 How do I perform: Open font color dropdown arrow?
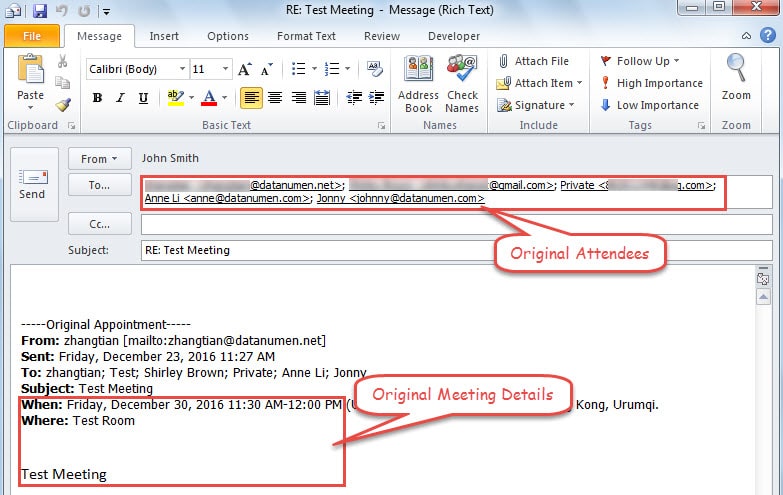coord(224,97)
